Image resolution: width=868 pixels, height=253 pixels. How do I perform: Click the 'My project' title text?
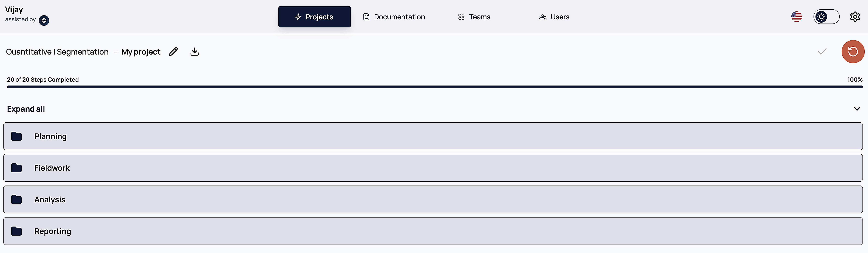click(141, 52)
